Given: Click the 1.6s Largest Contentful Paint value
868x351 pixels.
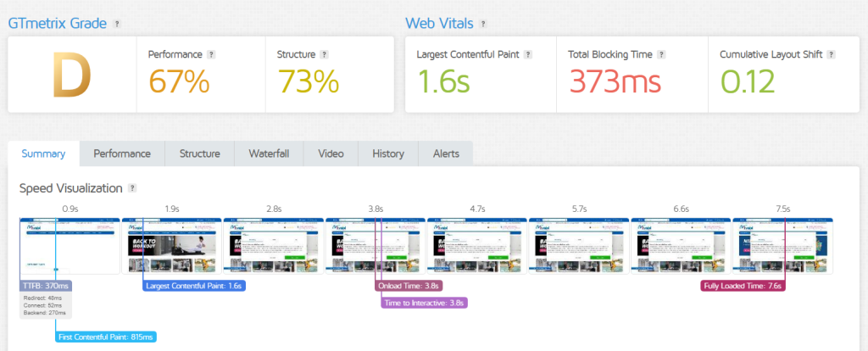Looking at the screenshot, I should 443,81.
